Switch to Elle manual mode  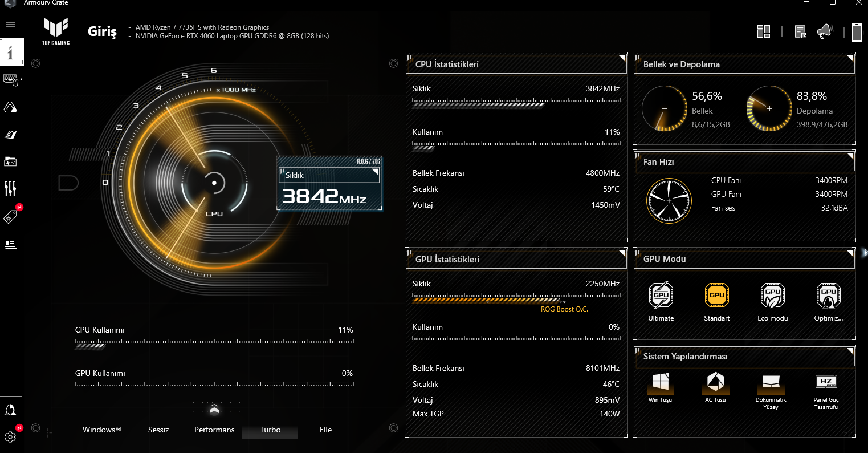tap(325, 430)
